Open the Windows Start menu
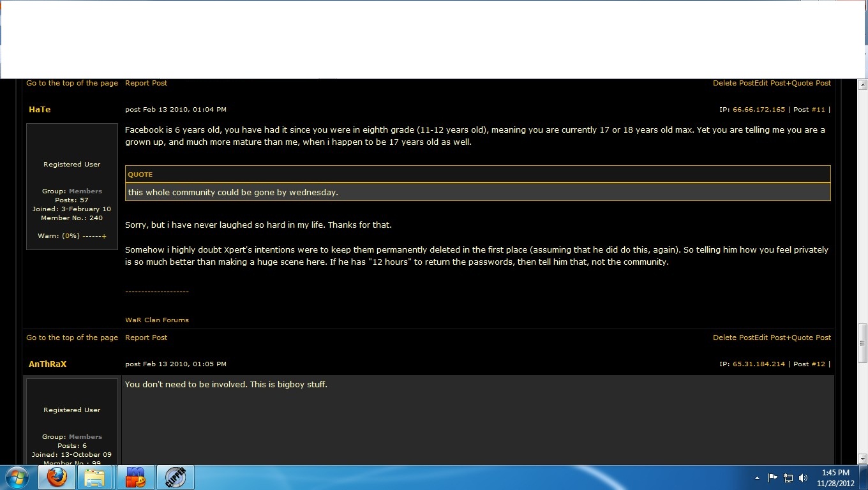Image resolution: width=868 pixels, height=490 pixels. [17, 477]
